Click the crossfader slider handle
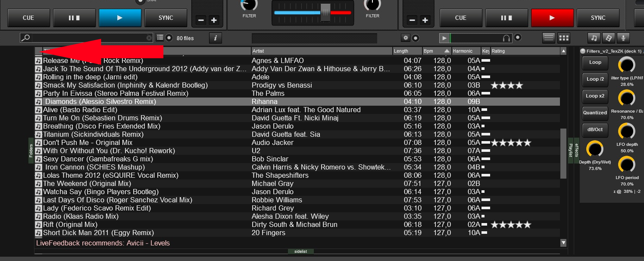Viewport: 644px width, 261px height. 325,12
